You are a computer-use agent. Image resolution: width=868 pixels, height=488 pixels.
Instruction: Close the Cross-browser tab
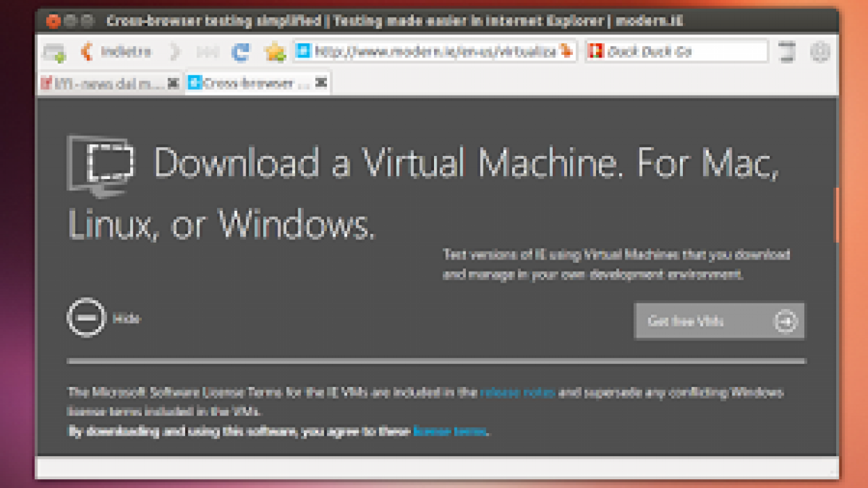321,83
